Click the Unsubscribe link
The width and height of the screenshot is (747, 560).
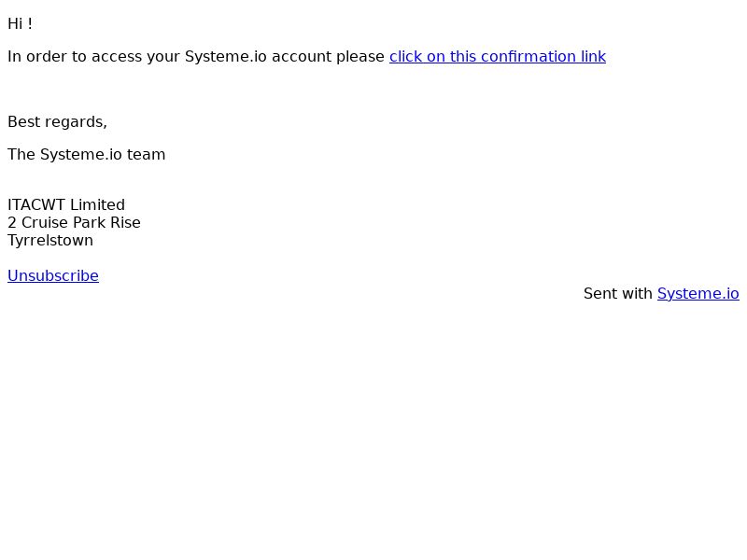point(53,275)
